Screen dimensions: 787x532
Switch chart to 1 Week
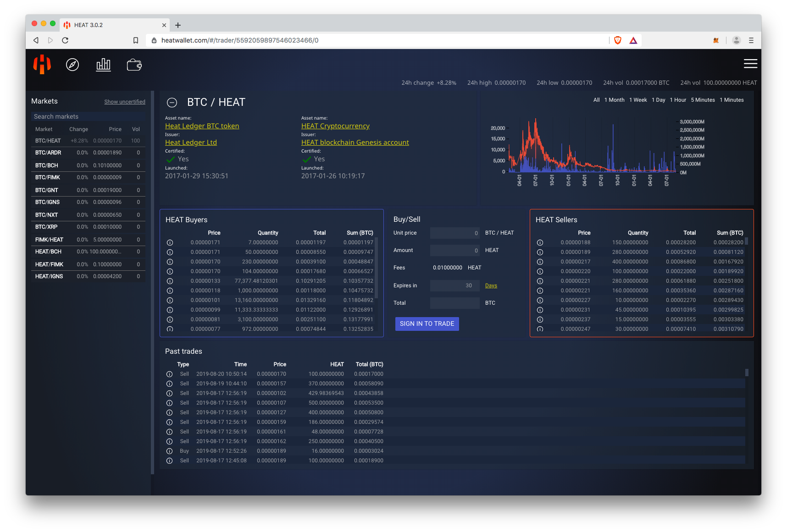(x=638, y=100)
